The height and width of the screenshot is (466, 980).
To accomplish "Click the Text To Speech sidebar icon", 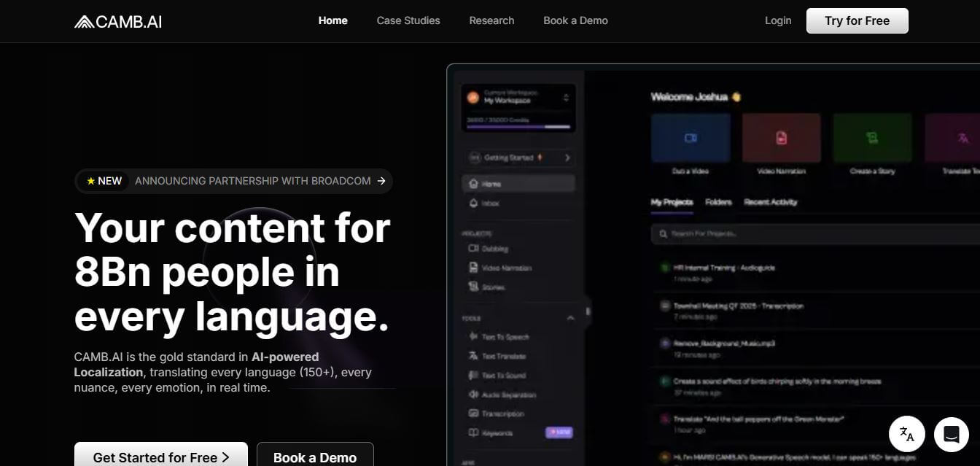I will [x=473, y=337].
